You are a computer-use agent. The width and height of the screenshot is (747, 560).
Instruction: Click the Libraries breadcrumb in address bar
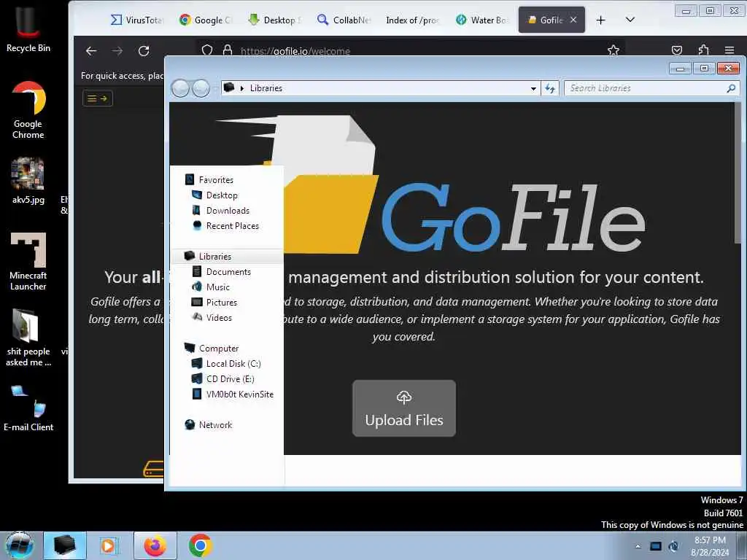click(x=266, y=88)
